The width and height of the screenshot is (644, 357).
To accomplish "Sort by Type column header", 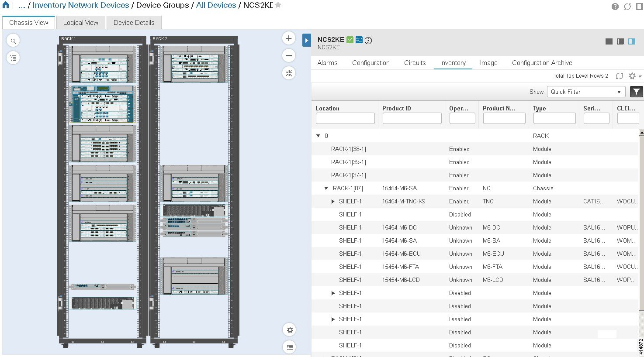I will 540,108.
